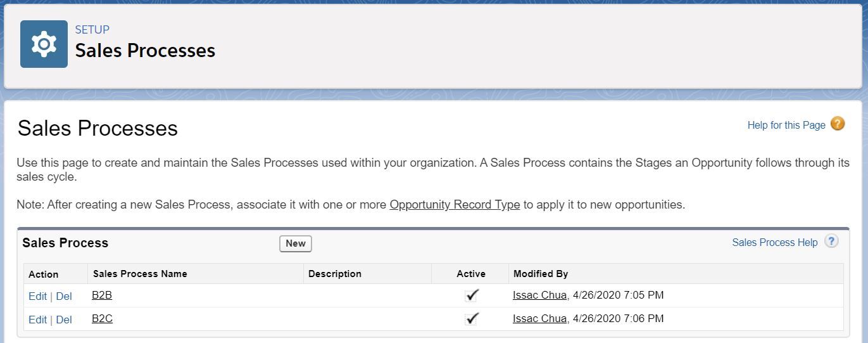Open the Sales Process Help link
This screenshot has width=868, height=343.
click(774, 242)
